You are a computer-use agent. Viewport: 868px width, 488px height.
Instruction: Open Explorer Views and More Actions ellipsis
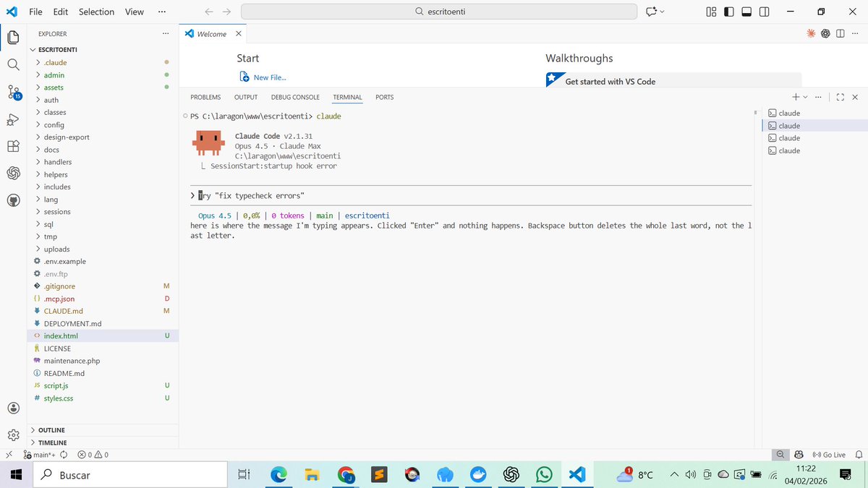click(166, 33)
